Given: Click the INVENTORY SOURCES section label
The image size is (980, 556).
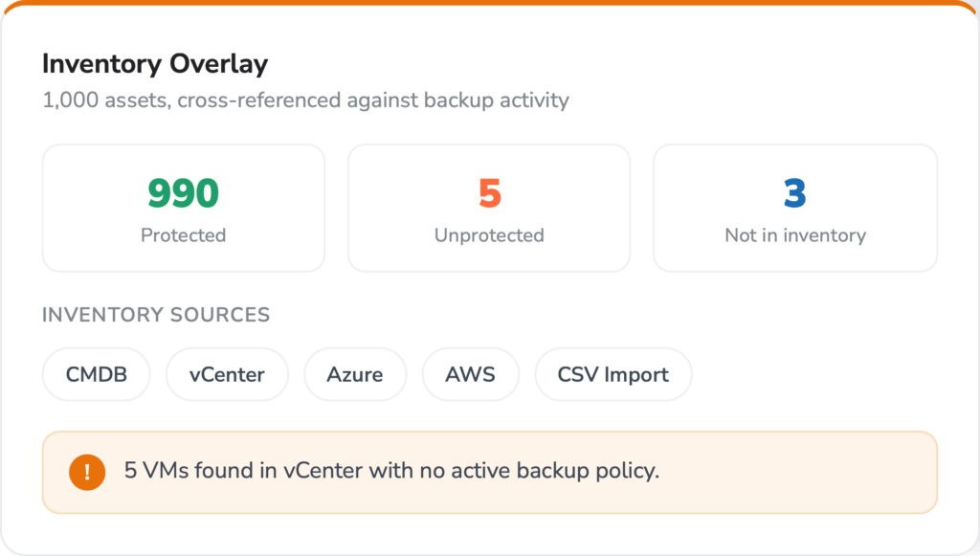Looking at the screenshot, I should (156, 314).
